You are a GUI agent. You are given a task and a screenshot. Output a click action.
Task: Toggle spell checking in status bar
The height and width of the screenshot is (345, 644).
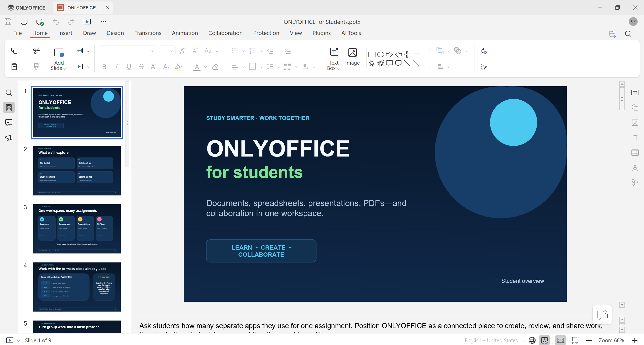(x=545, y=340)
